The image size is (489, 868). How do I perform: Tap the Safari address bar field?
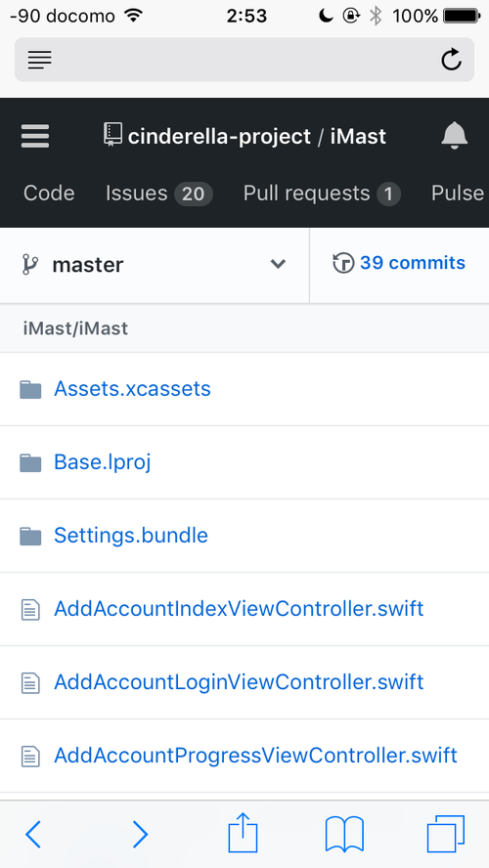coord(244,60)
